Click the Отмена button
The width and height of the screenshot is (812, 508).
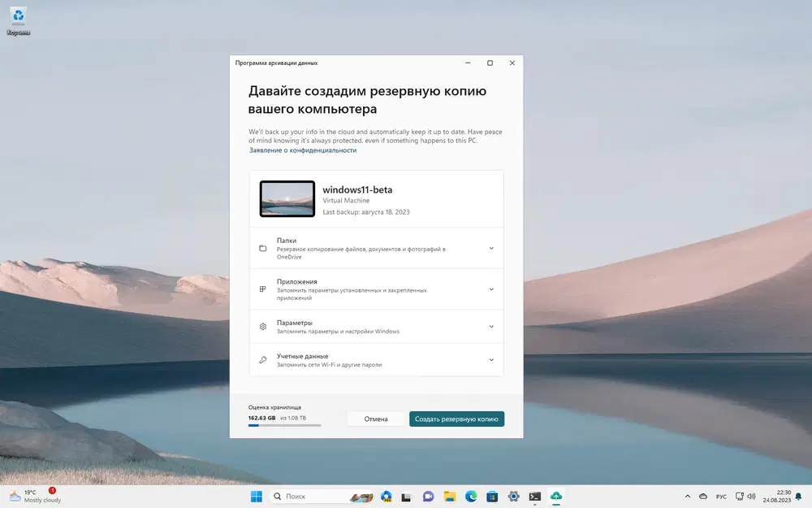[x=375, y=419]
